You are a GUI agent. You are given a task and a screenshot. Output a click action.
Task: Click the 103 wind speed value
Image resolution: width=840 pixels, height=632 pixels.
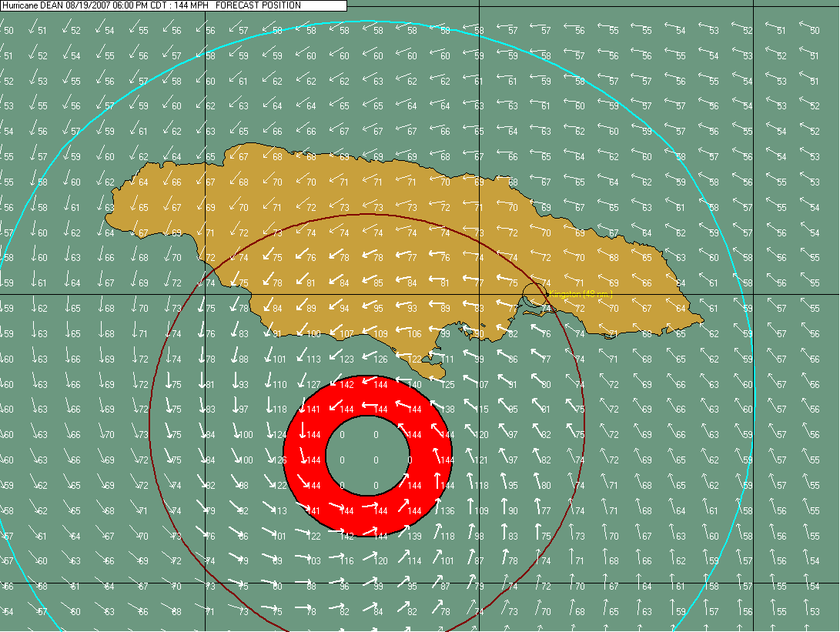tap(313, 561)
